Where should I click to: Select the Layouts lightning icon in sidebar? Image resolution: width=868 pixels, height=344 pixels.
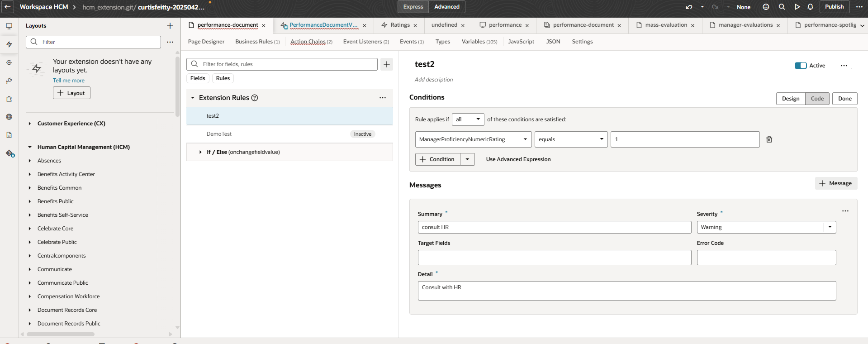[x=9, y=44]
